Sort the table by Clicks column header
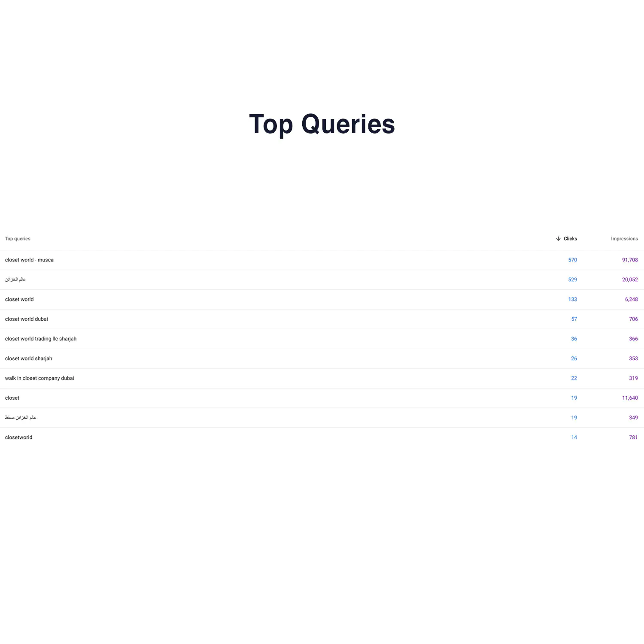Image resolution: width=644 pixels, height=644 pixels. tap(570, 239)
